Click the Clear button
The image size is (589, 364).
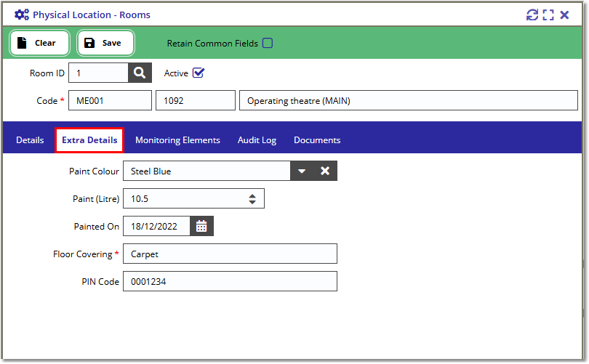pos(39,43)
